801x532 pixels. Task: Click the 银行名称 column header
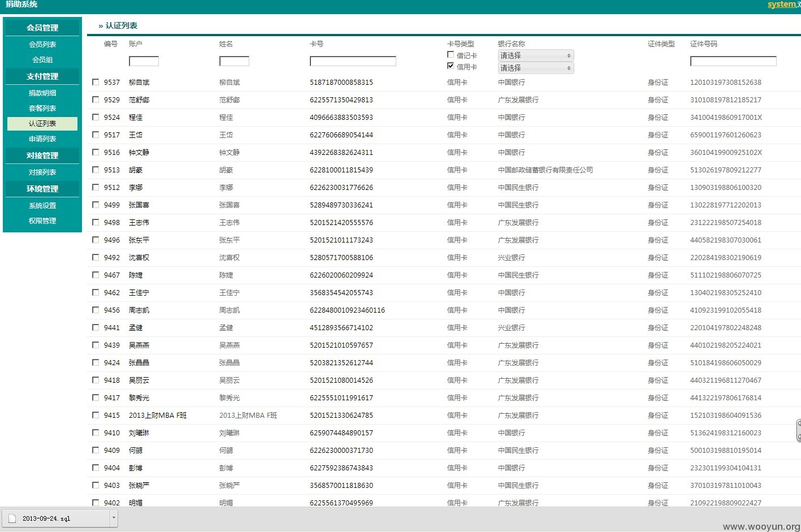[512, 44]
